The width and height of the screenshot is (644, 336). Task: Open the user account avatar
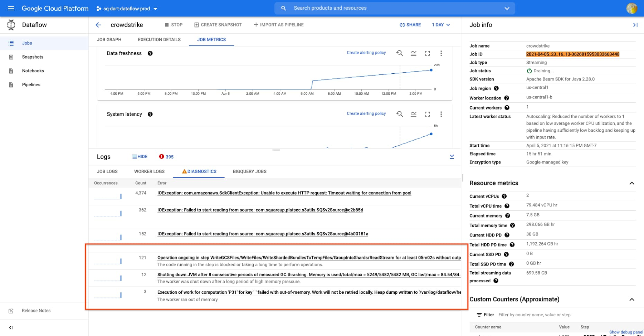coord(632,8)
